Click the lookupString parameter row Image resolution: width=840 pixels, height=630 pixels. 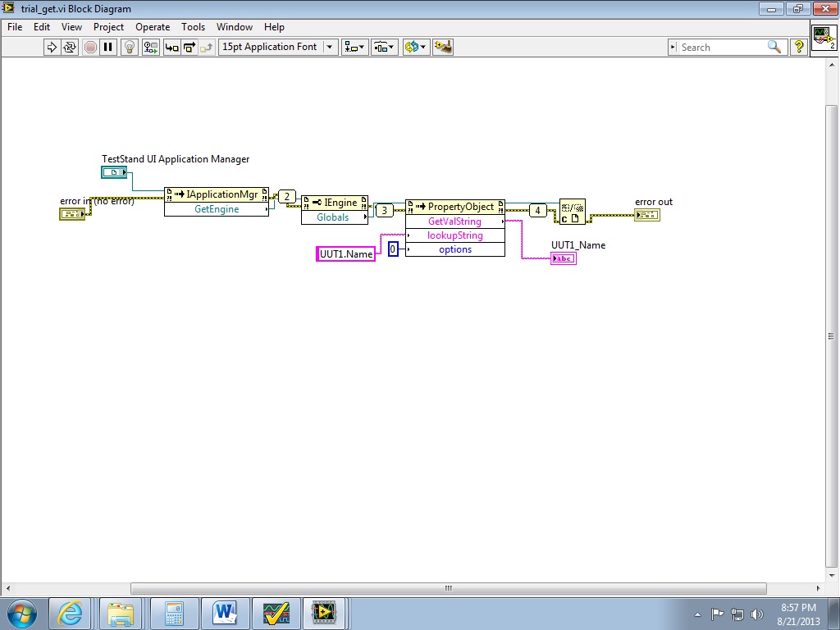click(x=455, y=235)
